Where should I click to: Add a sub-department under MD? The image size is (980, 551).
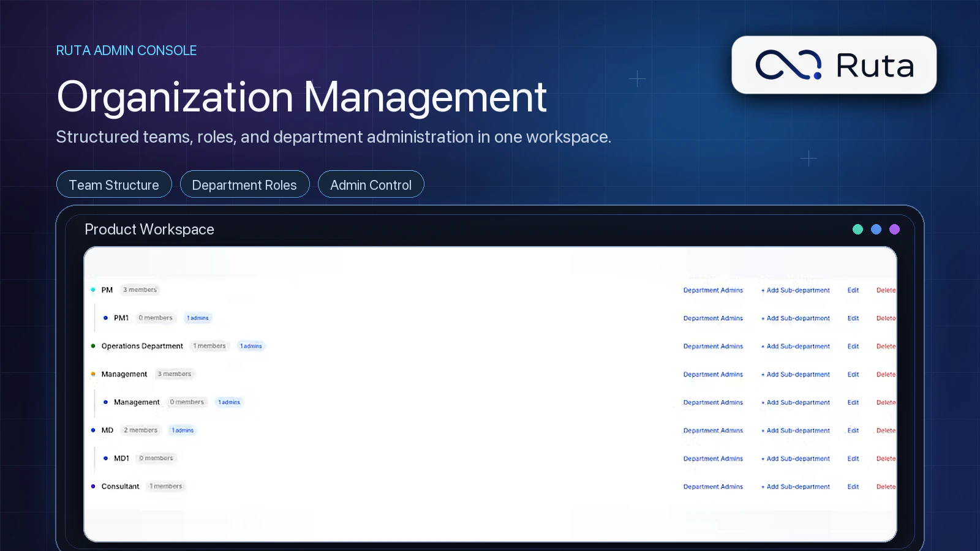coord(795,431)
